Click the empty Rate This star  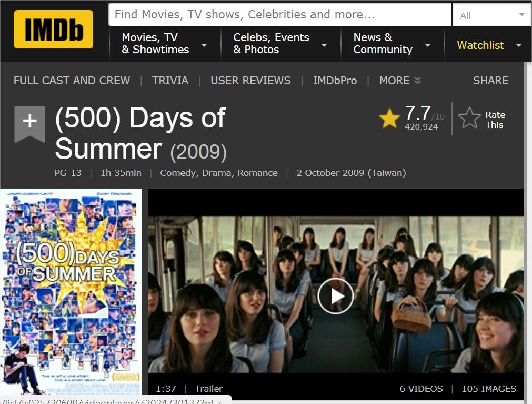click(x=469, y=118)
